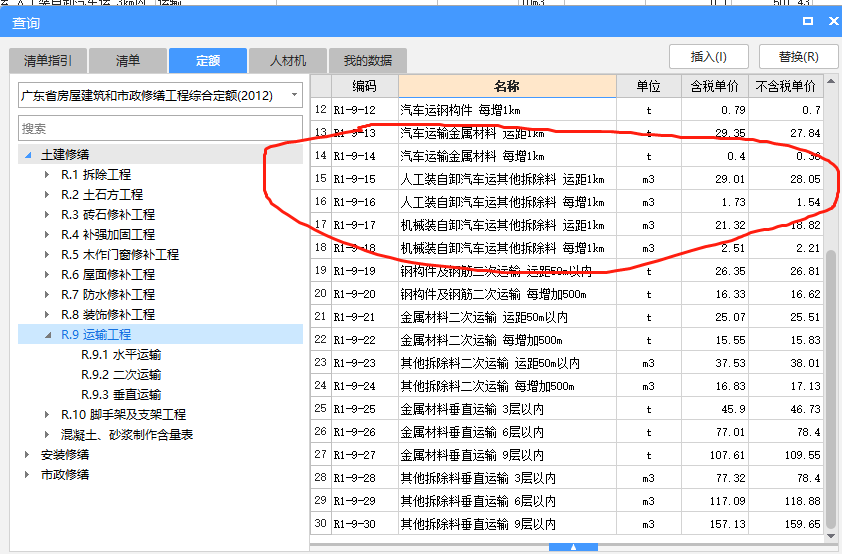Click into the 搜索 search field
Viewport: 842px width, 554px height.
point(160,129)
